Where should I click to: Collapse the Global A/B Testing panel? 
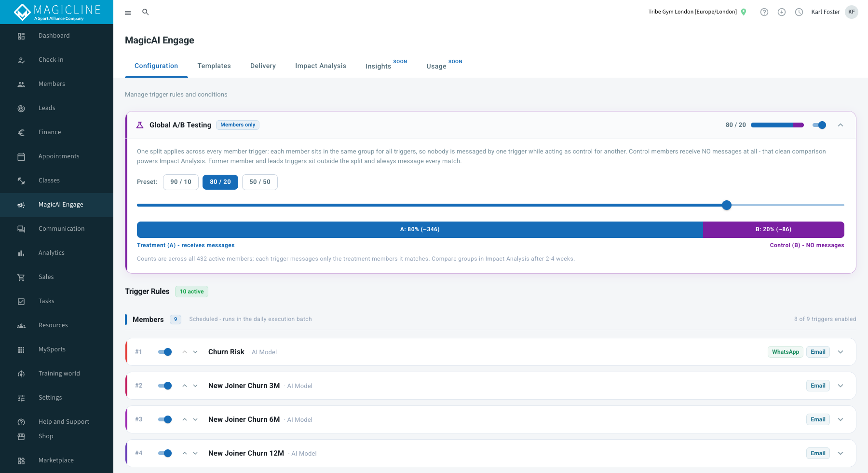pos(841,125)
